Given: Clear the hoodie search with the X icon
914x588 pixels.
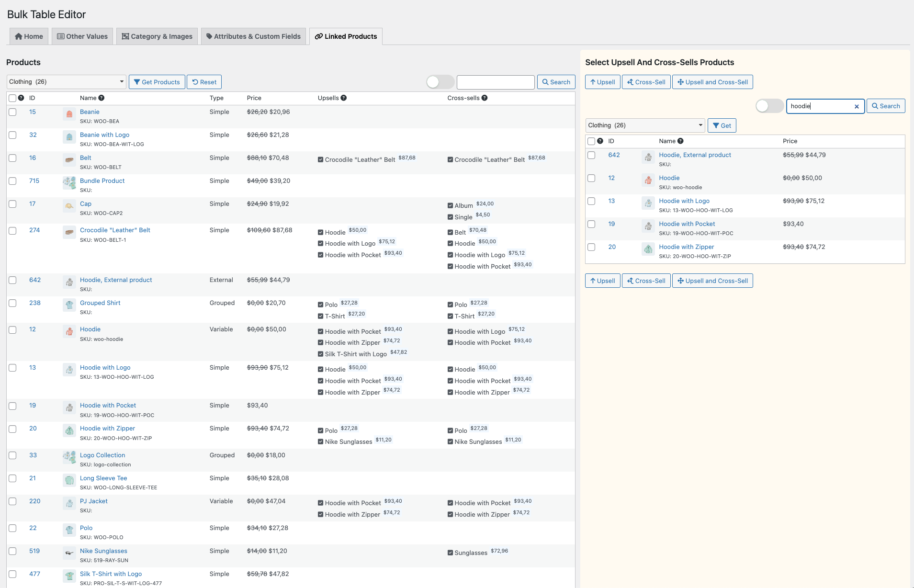Looking at the screenshot, I should point(857,106).
